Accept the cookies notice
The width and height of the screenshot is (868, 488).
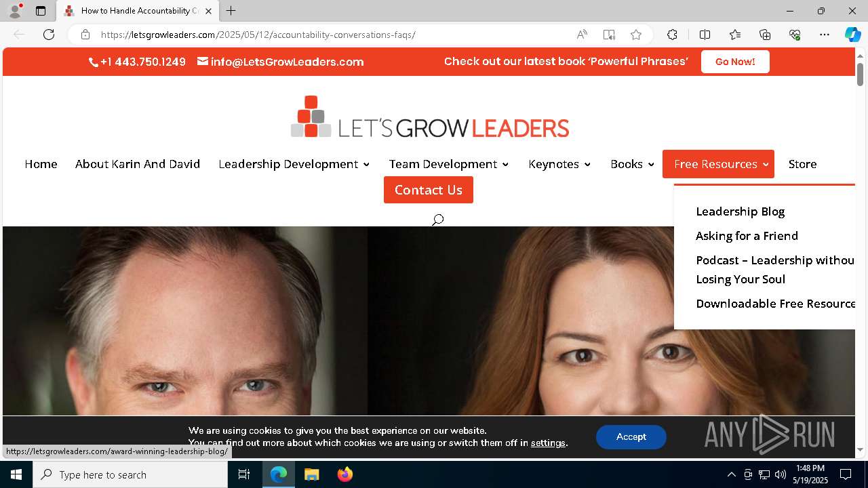pos(631,437)
